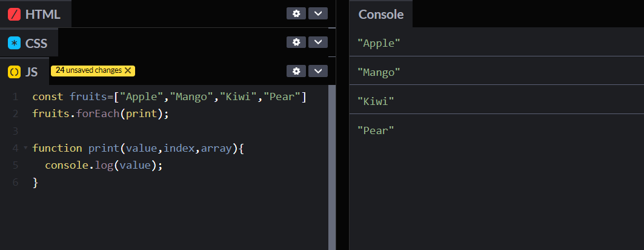
Task: Expand the CSS panel dropdown chevron
Action: [318, 42]
